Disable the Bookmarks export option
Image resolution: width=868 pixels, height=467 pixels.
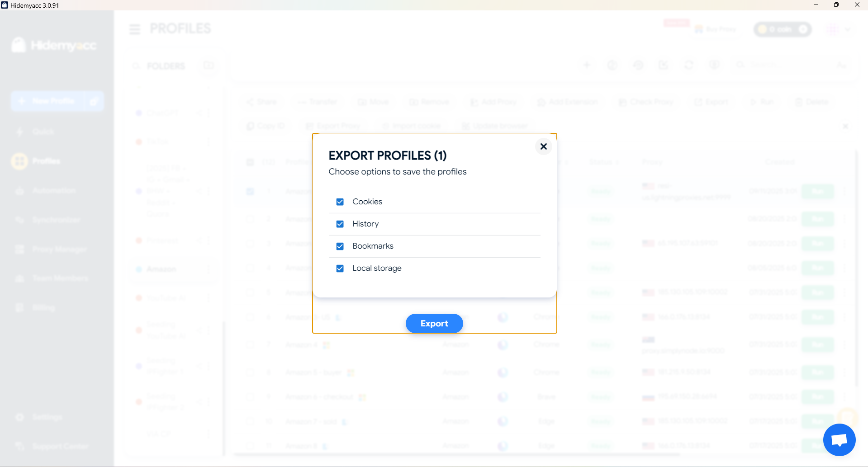(340, 246)
